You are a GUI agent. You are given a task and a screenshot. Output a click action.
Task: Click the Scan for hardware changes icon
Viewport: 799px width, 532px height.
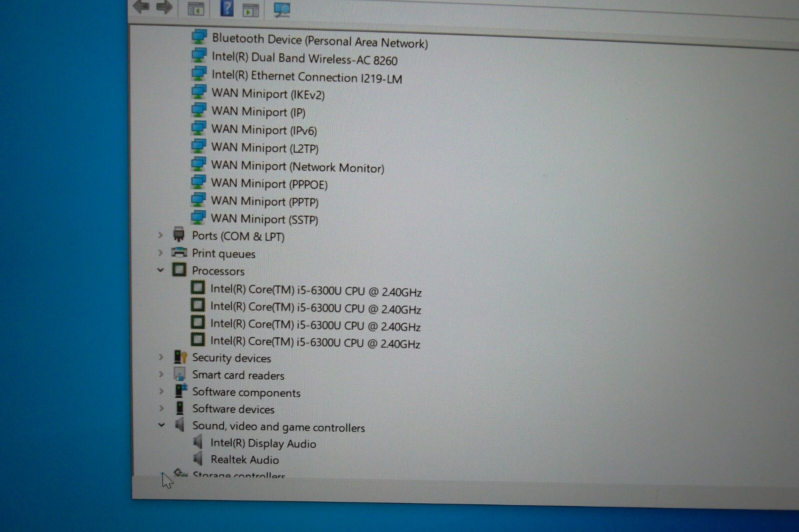[x=282, y=9]
